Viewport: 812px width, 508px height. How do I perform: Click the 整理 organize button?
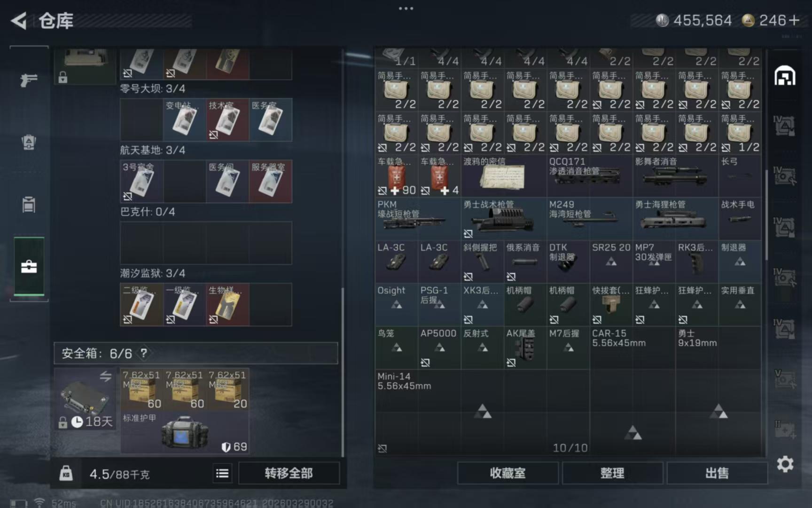tap(612, 473)
